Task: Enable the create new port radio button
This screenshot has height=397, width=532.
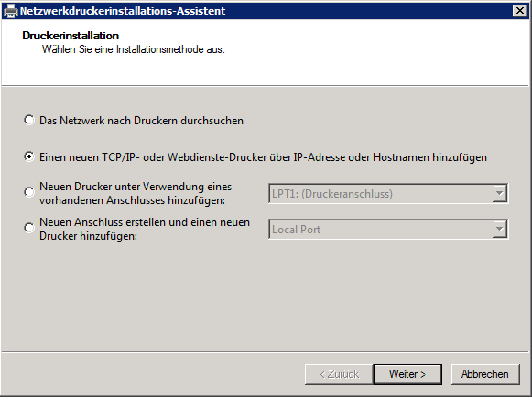Action: click(29, 228)
